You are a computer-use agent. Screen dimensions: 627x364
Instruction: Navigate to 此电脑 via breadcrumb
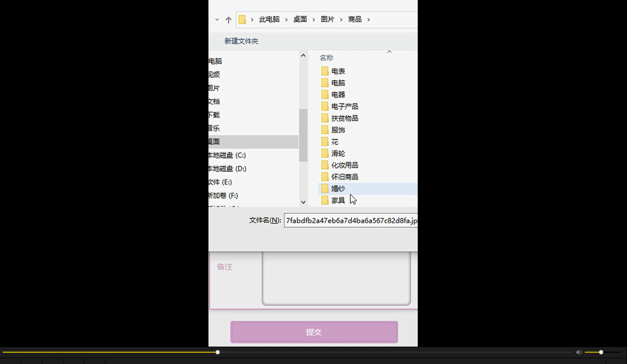tap(269, 19)
